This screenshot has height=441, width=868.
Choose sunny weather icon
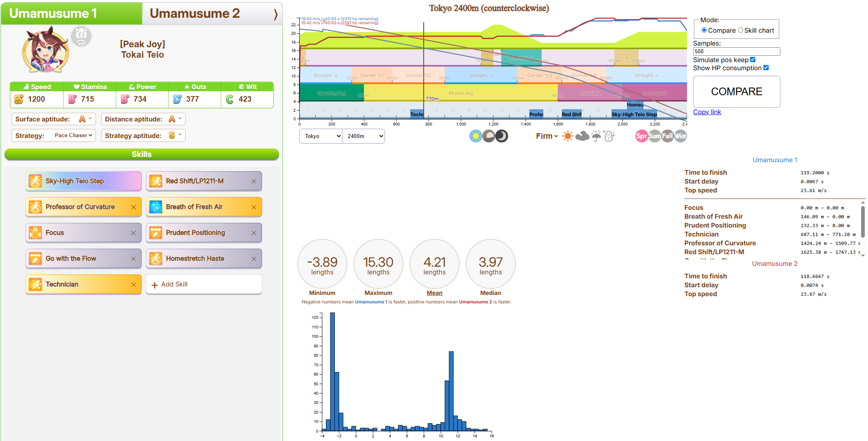568,136
